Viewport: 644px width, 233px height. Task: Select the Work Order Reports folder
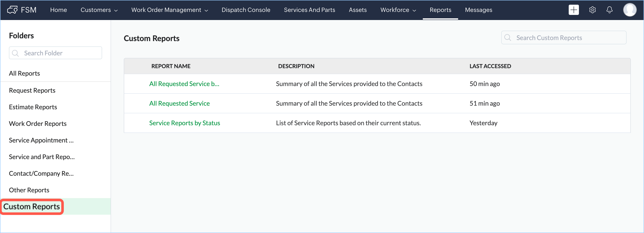pos(38,123)
